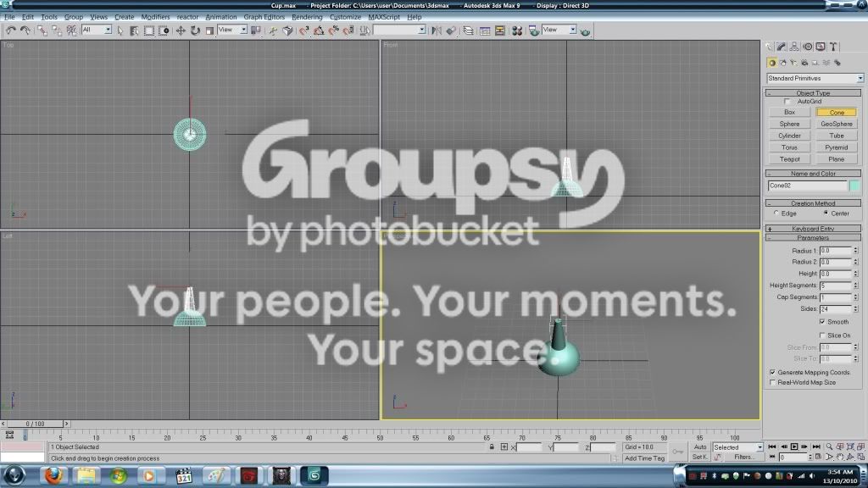868x488 pixels.
Task: Expand the Keyboard Entry rollout
Action: [x=813, y=229]
